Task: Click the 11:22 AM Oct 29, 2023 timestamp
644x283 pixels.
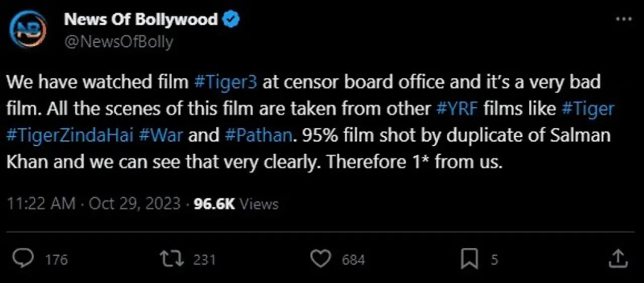Action: pyautogui.click(x=94, y=204)
